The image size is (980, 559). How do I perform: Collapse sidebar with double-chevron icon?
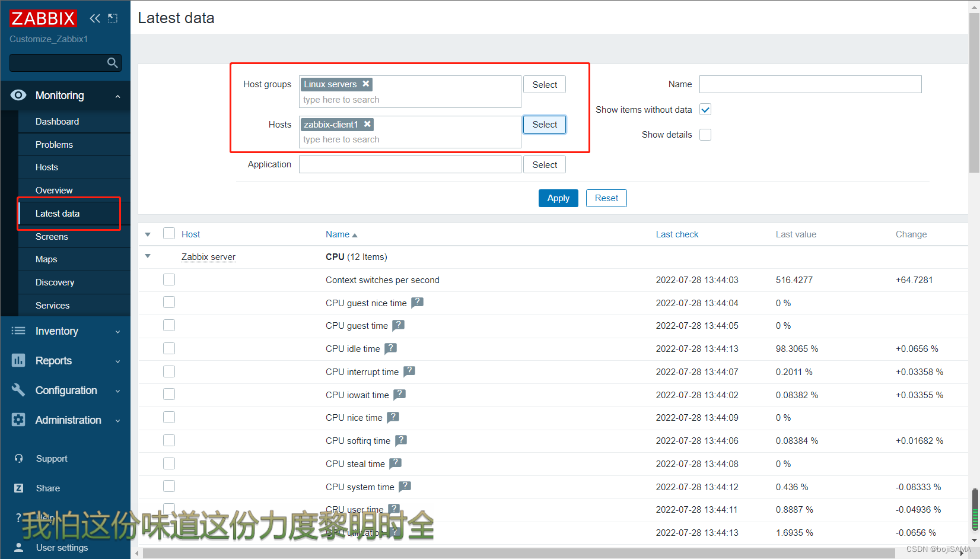pyautogui.click(x=95, y=18)
